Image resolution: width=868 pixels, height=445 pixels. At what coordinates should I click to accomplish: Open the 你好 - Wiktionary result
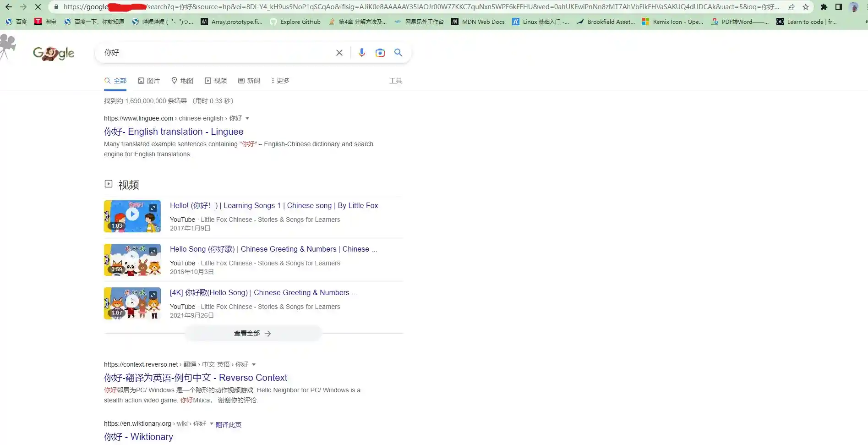(138, 437)
